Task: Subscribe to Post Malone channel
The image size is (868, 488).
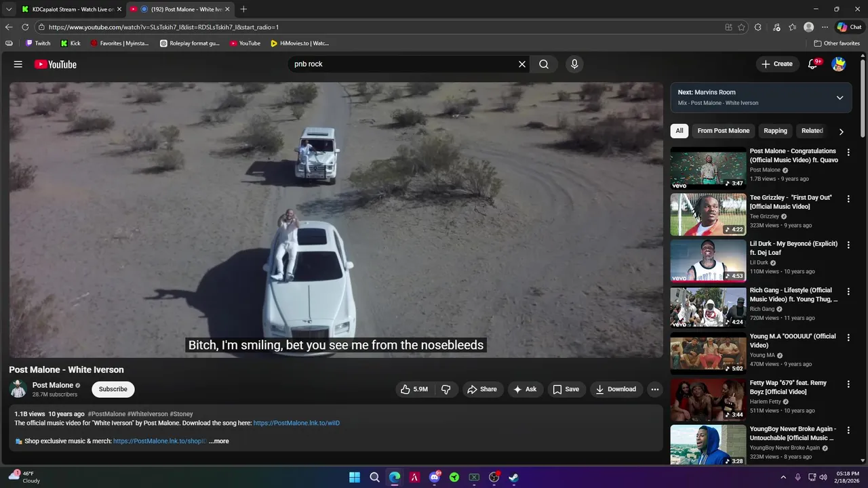Action: pos(113,389)
